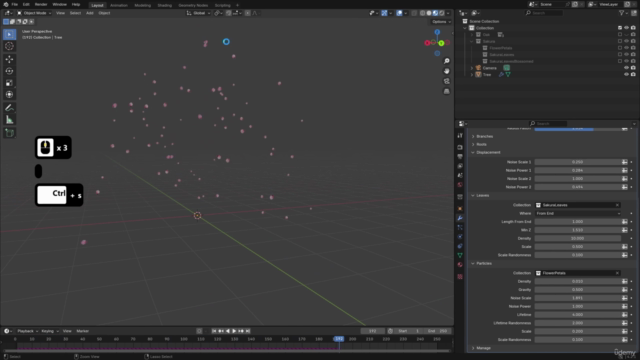The height and width of the screenshot is (360, 640).
Task: Open the Render menu
Action: point(41,4)
